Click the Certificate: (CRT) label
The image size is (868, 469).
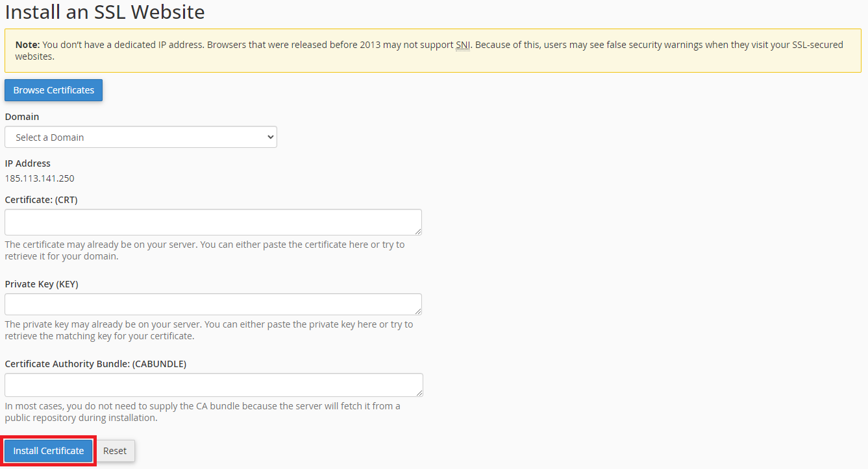pyautogui.click(x=41, y=200)
